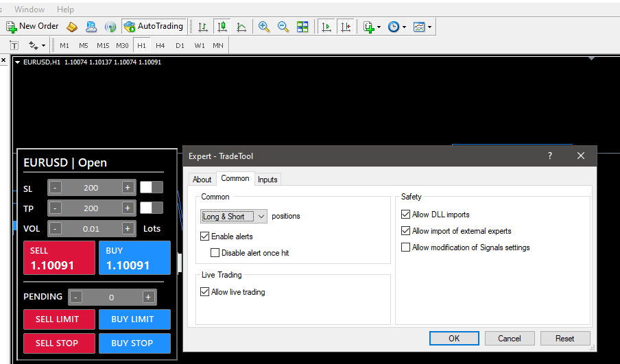This screenshot has height=364, width=620.
Task: Open the Long & Short positions dropdown
Action: pos(234,216)
